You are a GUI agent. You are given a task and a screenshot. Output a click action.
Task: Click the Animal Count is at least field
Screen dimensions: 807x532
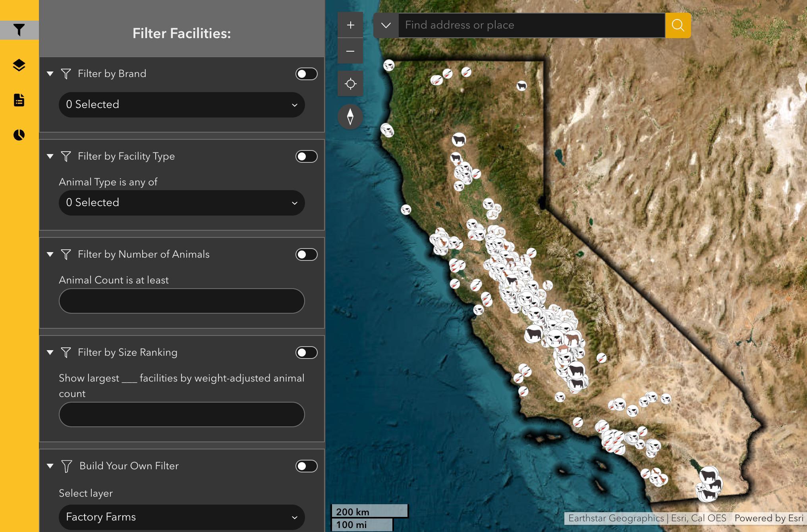[x=181, y=301]
